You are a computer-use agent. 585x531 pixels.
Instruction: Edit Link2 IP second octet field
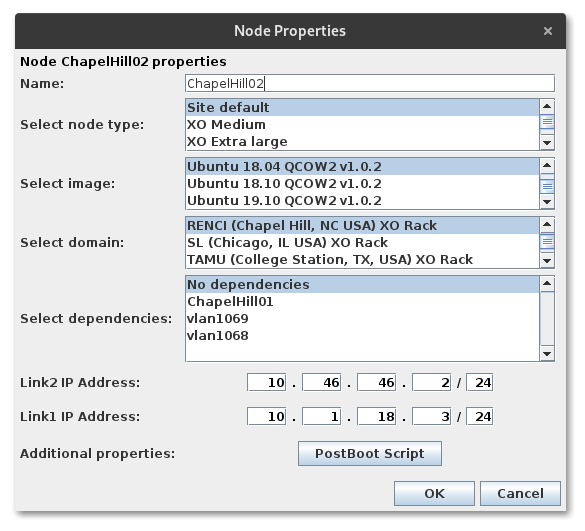pos(322,382)
